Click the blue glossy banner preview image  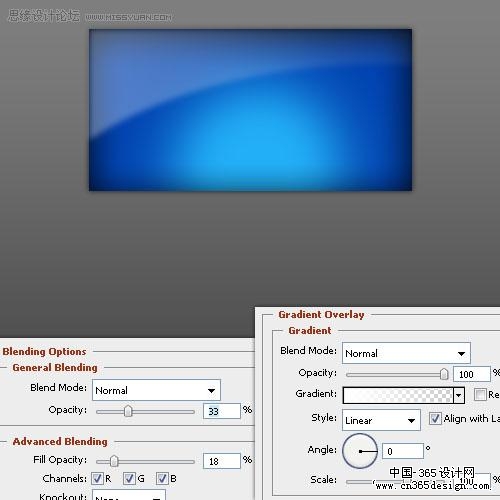250,110
